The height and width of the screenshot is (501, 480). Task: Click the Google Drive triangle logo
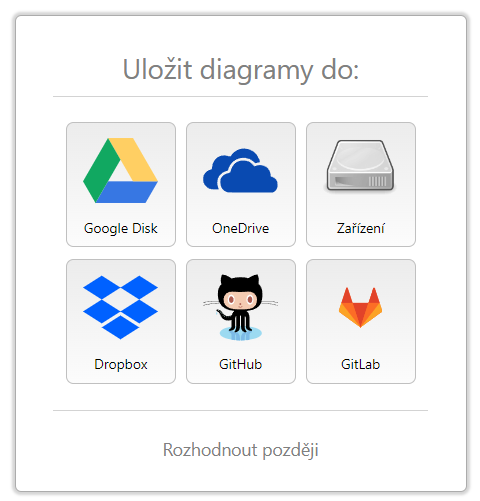(120, 170)
